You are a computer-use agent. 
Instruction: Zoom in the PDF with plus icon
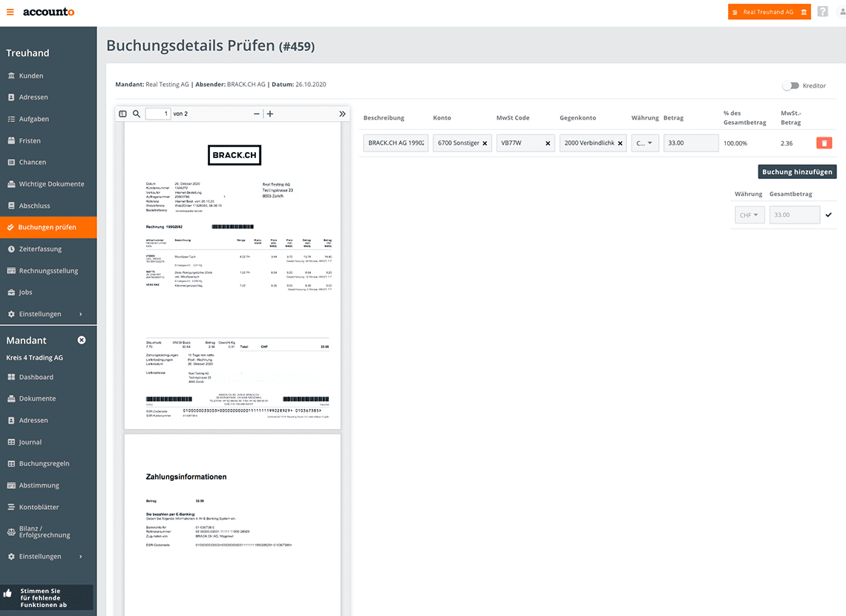click(x=270, y=114)
